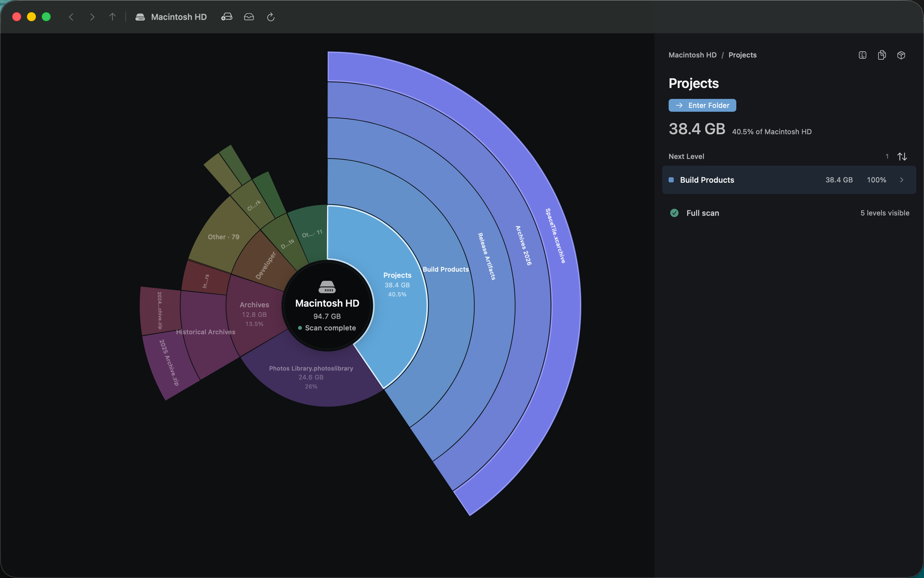The height and width of the screenshot is (578, 924).
Task: Click Macintosh HD breadcrumb link
Action: tap(693, 55)
